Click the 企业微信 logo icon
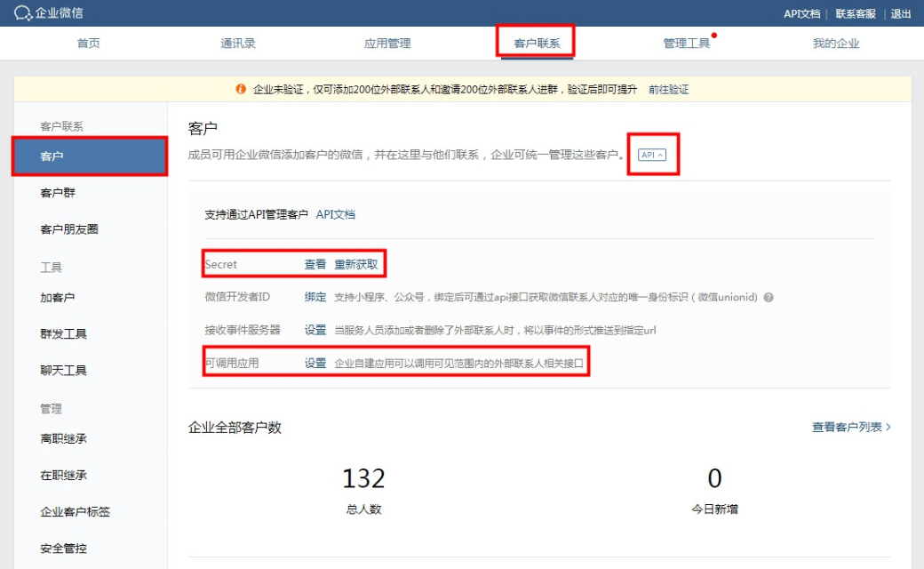Screen dimensions: 924x569 tap(23, 13)
